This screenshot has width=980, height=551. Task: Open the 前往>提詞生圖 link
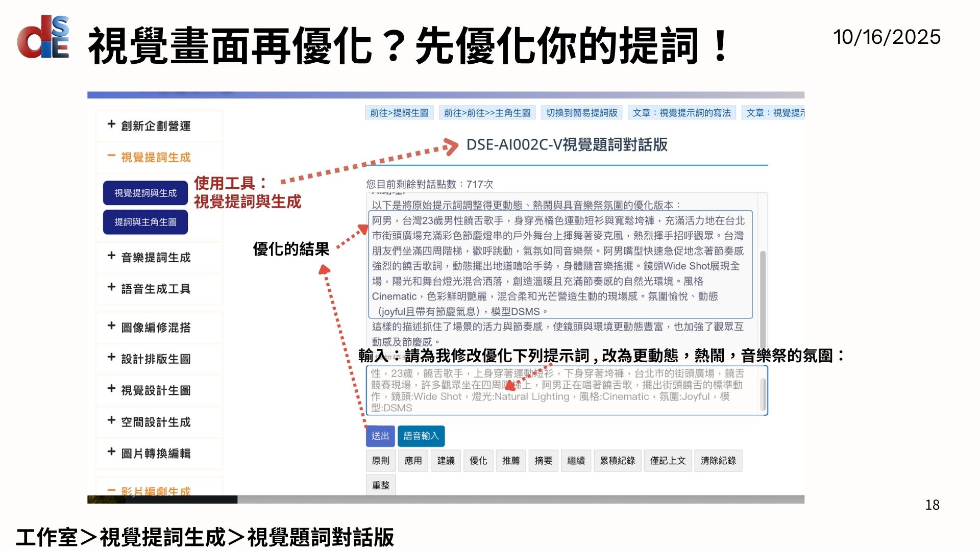(x=399, y=113)
